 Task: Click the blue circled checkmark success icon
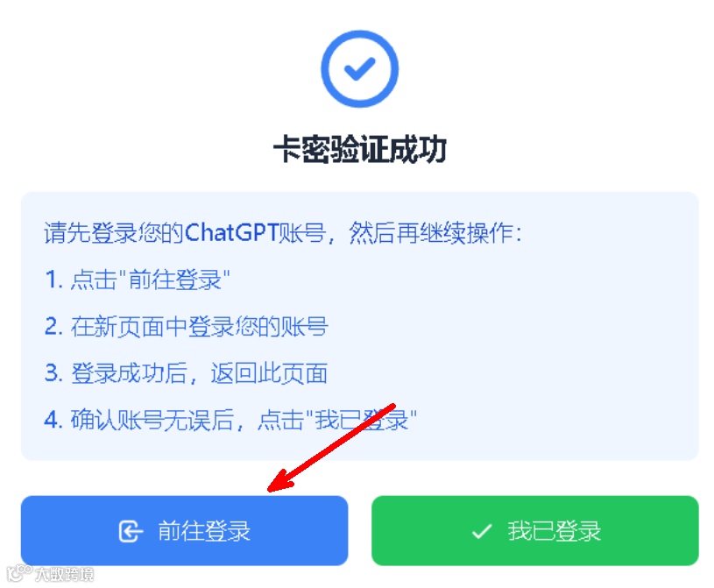(359, 69)
